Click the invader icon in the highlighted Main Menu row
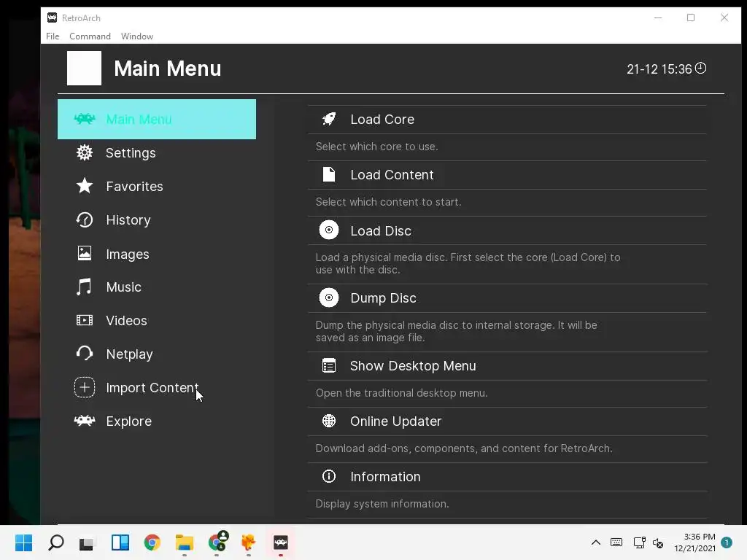747x560 pixels. (85, 119)
